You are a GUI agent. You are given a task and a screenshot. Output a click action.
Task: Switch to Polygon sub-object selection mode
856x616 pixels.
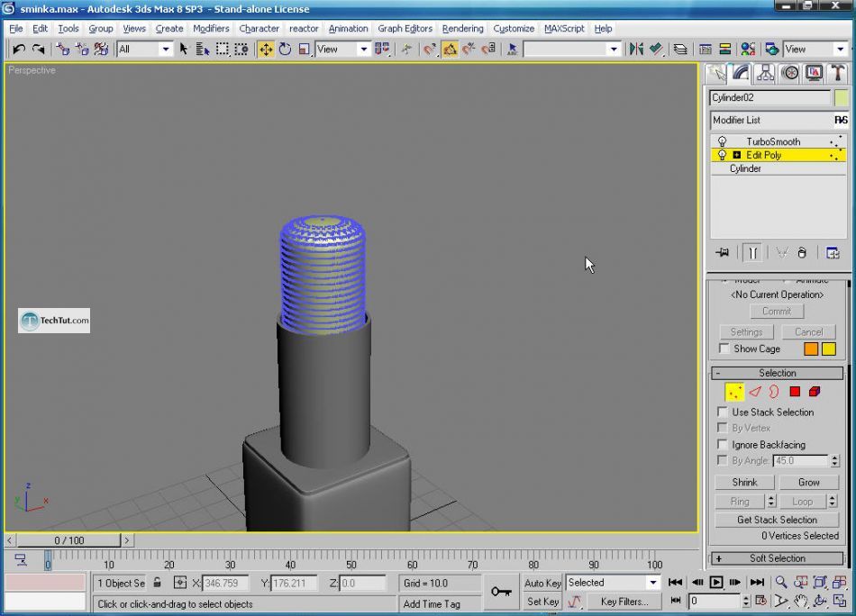795,392
